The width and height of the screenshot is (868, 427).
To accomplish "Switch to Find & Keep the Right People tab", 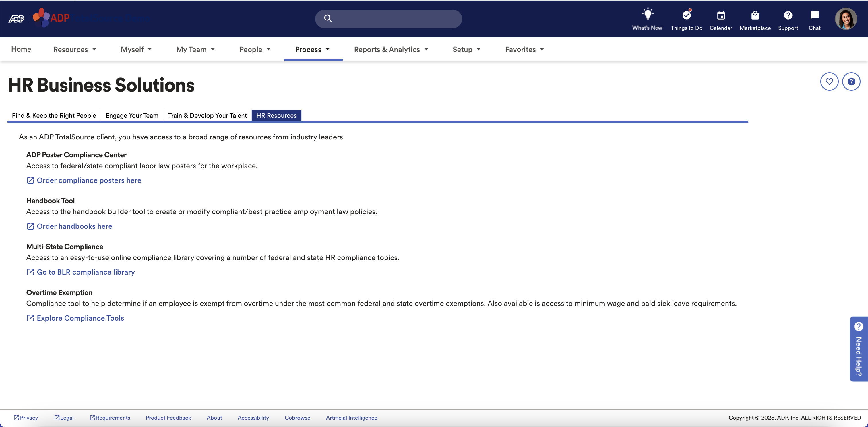I will (54, 116).
